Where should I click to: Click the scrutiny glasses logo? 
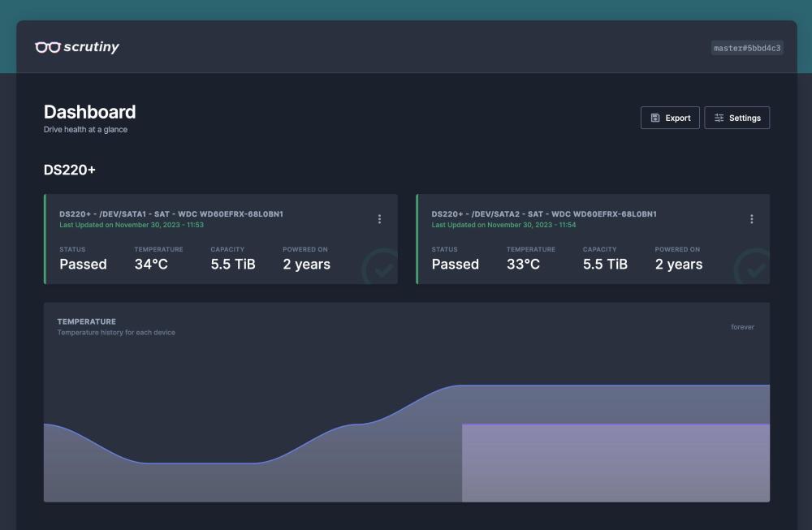tap(48, 47)
